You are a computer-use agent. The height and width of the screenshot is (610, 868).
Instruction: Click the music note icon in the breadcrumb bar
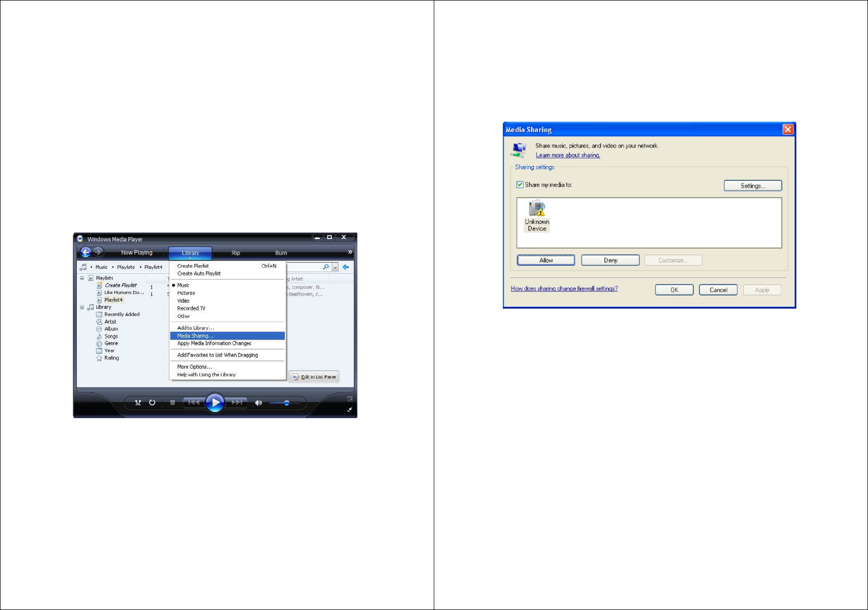pos(83,267)
